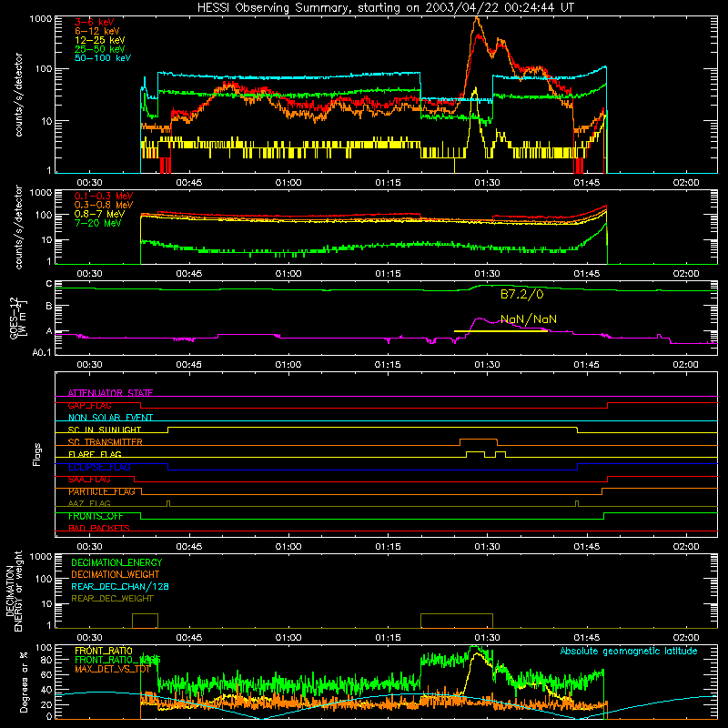Click the green FRONT_RATIO peak near 01:28

(x=475, y=648)
